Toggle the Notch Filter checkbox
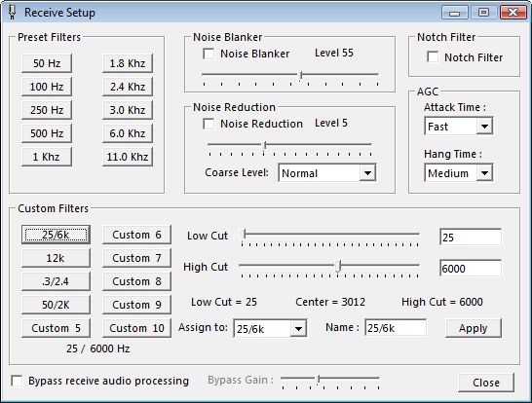The image size is (532, 403). click(x=433, y=56)
